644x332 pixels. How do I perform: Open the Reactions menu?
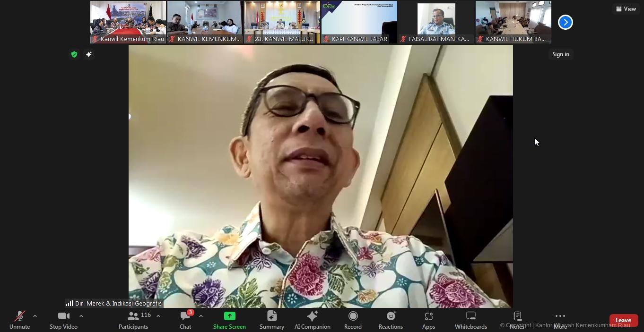click(x=391, y=320)
